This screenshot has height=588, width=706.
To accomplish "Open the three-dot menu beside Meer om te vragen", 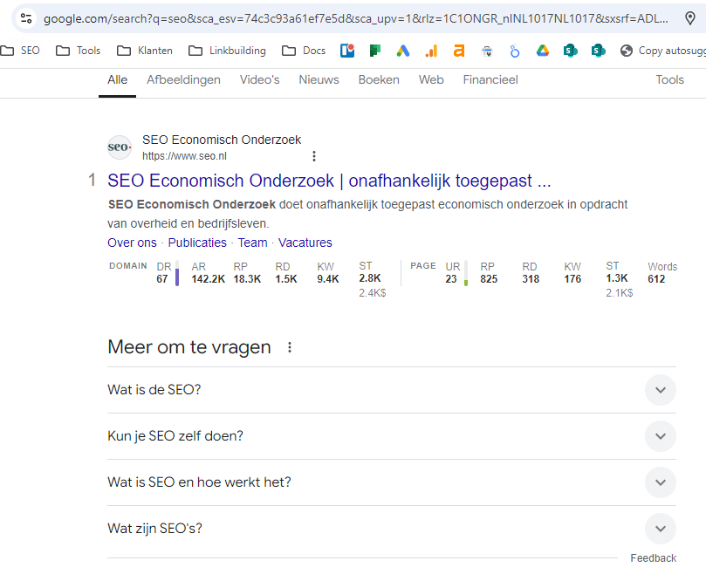I will [x=290, y=347].
